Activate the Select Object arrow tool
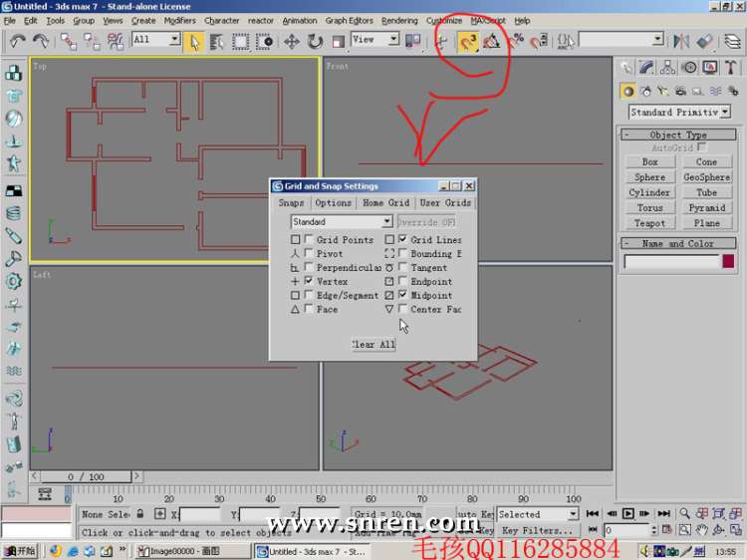747x560 pixels. click(194, 42)
